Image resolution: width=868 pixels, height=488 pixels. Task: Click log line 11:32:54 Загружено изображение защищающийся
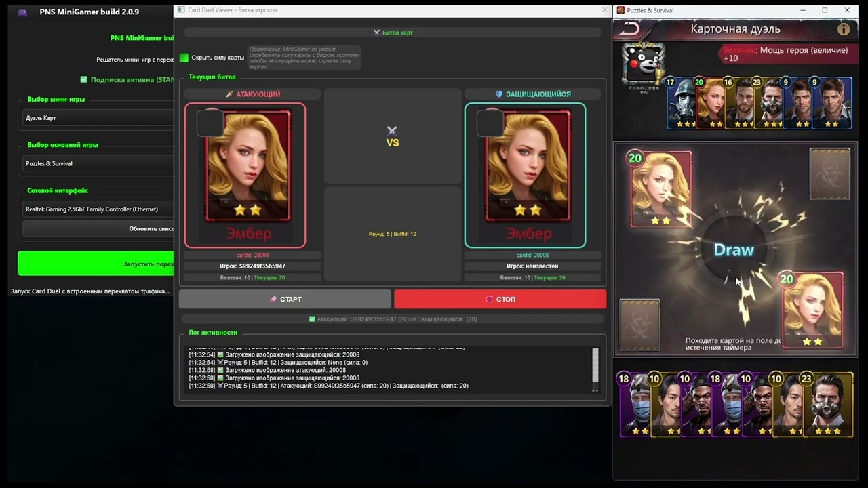274,354
